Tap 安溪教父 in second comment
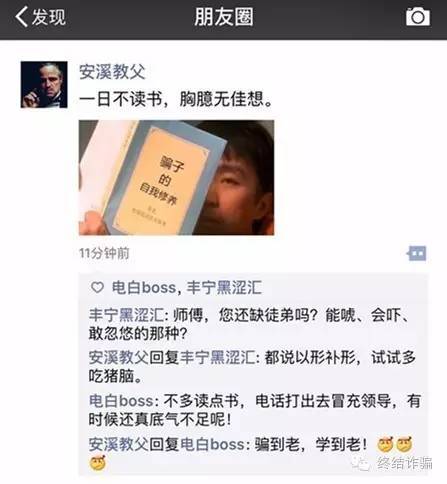Image resolution: width=447 pixels, height=484 pixels. [118, 358]
